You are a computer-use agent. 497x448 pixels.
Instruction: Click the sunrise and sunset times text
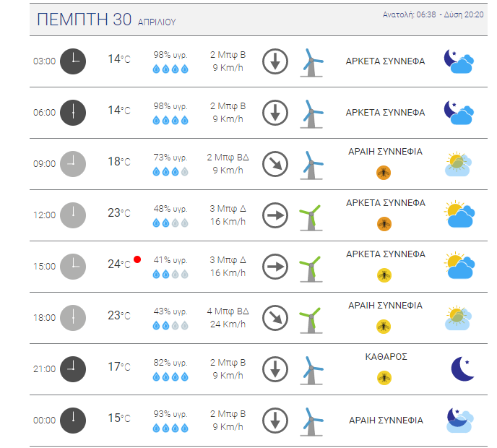tap(433, 14)
